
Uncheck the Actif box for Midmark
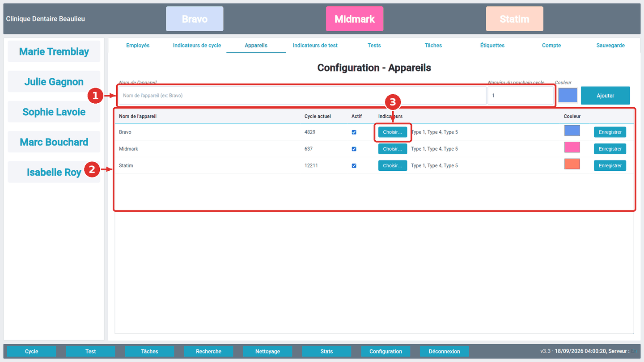(354, 149)
